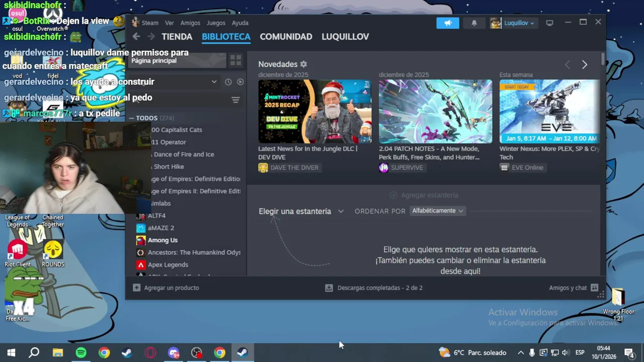Image resolution: width=644 pixels, height=362 pixels.
Task: Select the BIBLIOTECA tab
Action: (x=226, y=37)
